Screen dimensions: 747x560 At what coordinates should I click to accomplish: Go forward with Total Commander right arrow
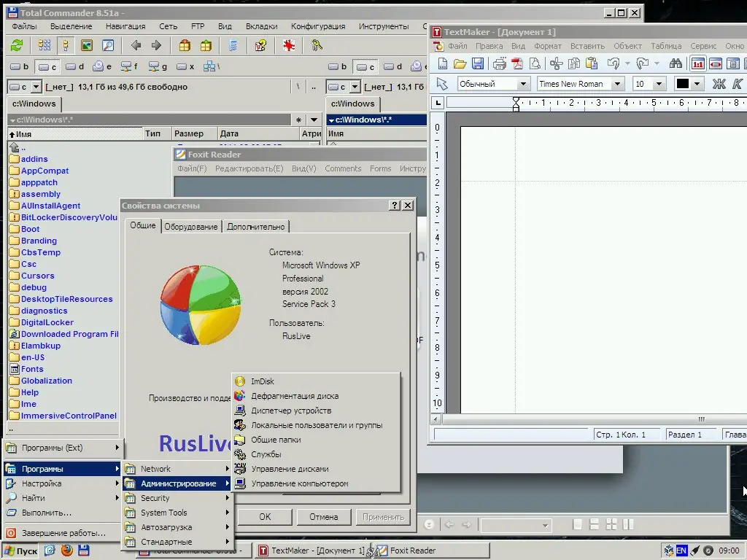156,46
